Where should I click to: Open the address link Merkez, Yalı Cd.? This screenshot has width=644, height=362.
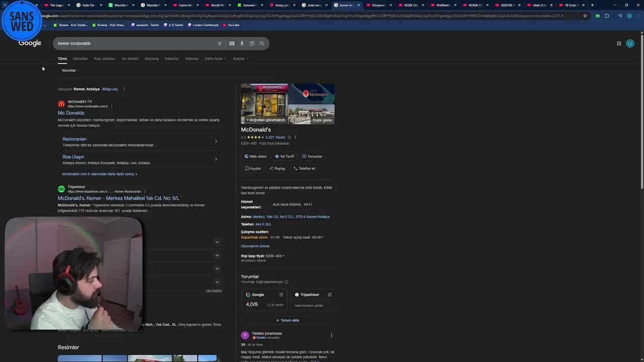click(x=291, y=217)
